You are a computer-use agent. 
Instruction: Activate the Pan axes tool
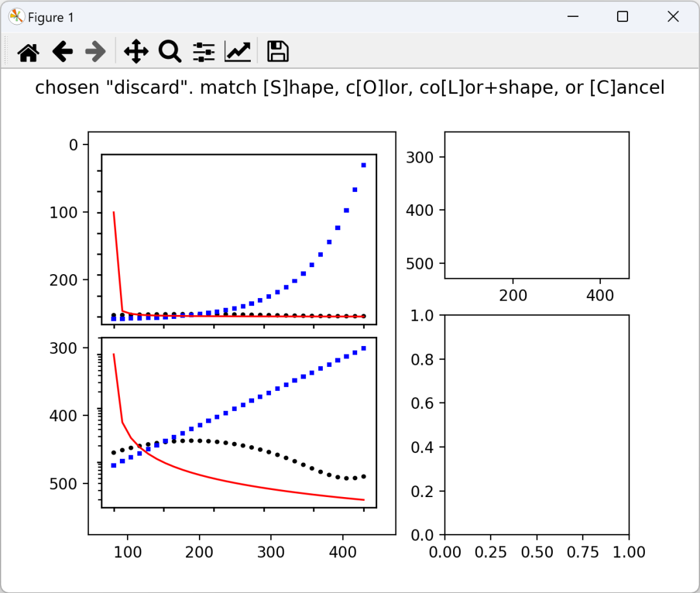click(135, 52)
